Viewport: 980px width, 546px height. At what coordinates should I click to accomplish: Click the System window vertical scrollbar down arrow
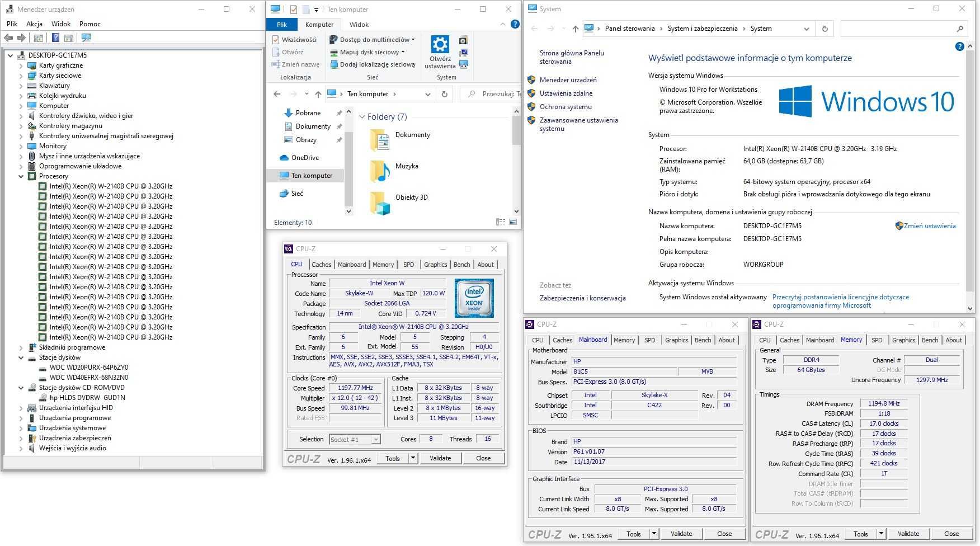[x=970, y=308]
